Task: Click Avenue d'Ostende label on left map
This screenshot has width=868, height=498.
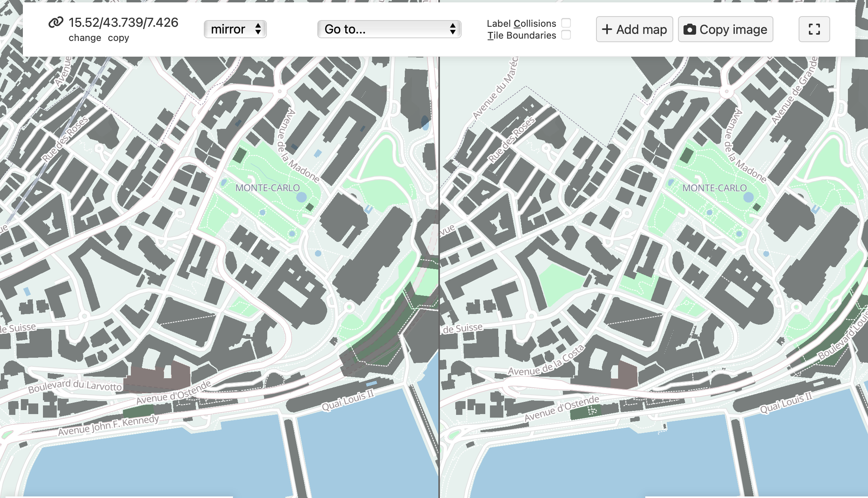Action: click(x=174, y=392)
